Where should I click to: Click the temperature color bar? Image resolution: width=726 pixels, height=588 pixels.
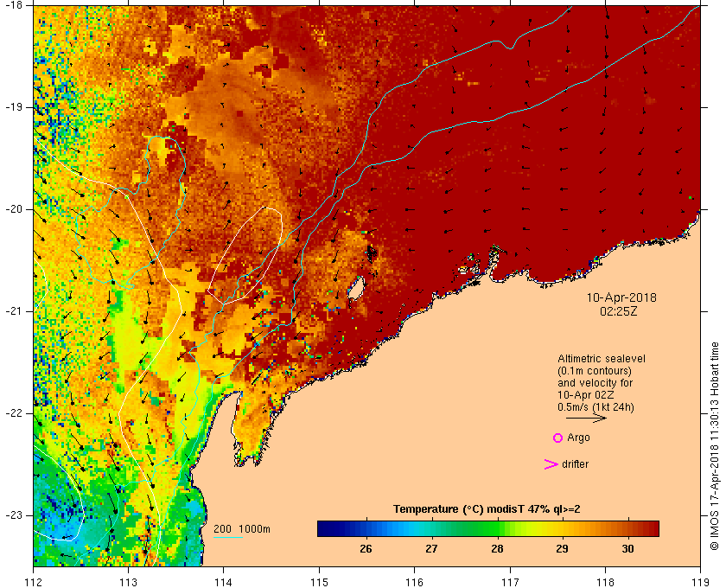[488, 528]
